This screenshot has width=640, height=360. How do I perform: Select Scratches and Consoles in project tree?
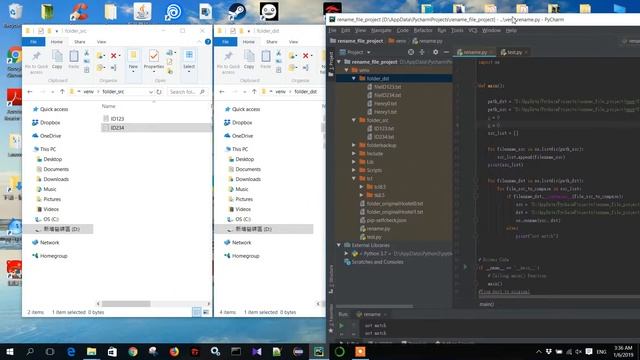pyautogui.click(x=377, y=262)
